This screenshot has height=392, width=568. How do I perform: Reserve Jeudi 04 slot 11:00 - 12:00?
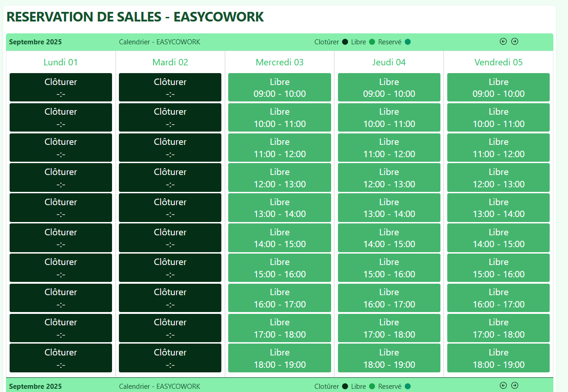click(x=389, y=148)
